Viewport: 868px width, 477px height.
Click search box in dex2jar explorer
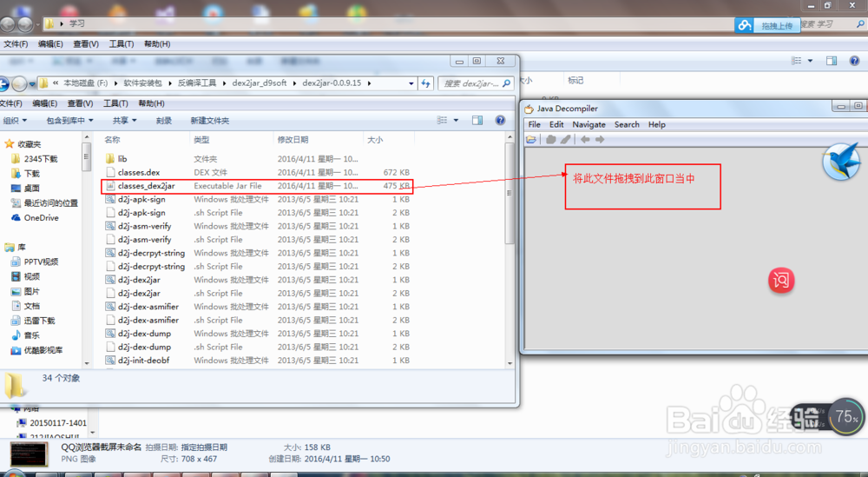(x=476, y=83)
